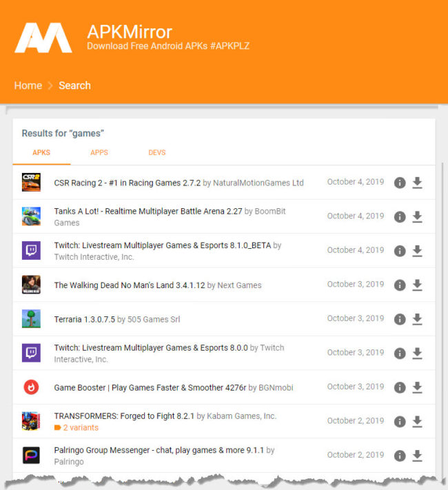Open developer Next Games
448x490 pixels.
239,285
